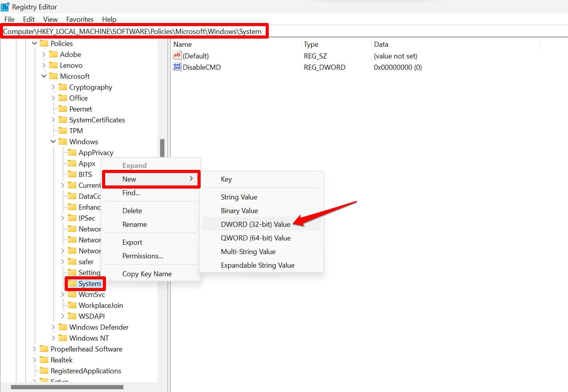Expand the WSDAPI key chevron
The height and width of the screenshot is (392, 568).
(63, 316)
